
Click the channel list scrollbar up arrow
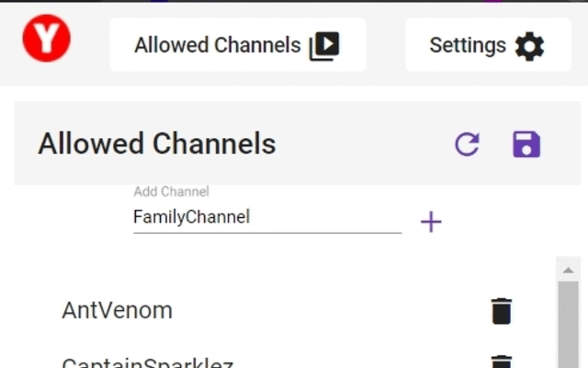568,269
